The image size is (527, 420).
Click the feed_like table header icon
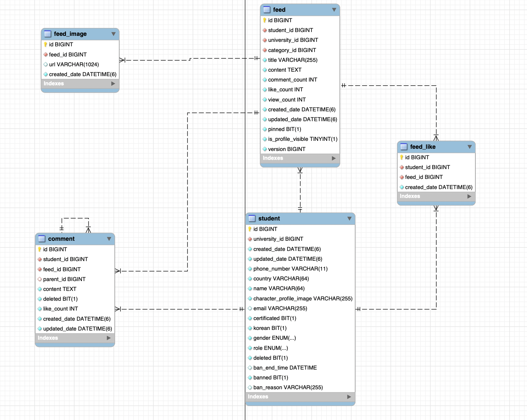coord(404,147)
